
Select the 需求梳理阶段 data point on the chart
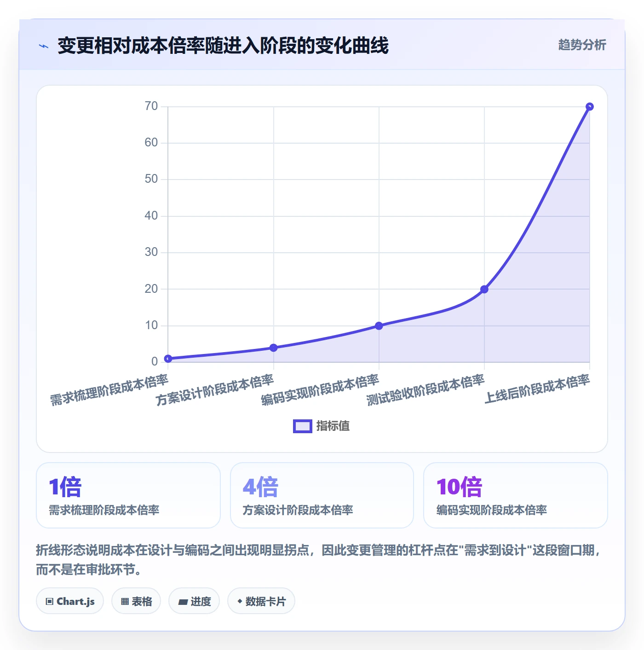click(168, 359)
